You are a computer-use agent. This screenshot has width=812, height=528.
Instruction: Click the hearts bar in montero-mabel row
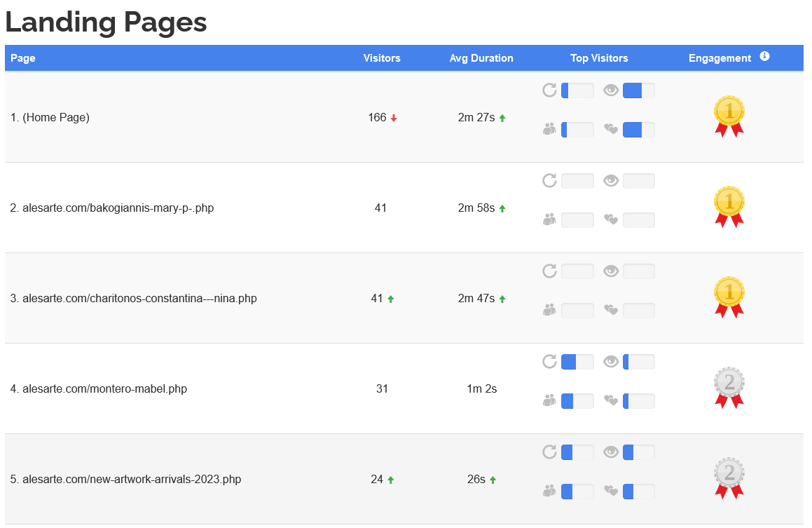(638, 400)
